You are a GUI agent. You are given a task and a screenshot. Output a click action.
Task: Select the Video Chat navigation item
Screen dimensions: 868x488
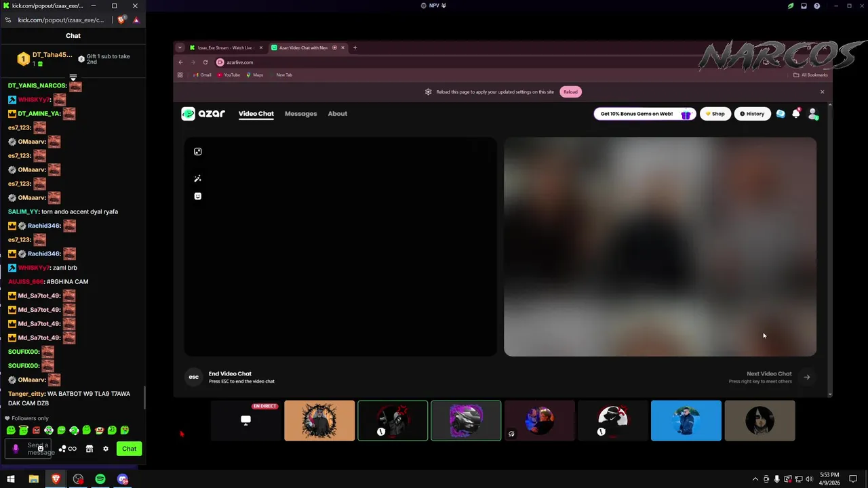coord(256,114)
